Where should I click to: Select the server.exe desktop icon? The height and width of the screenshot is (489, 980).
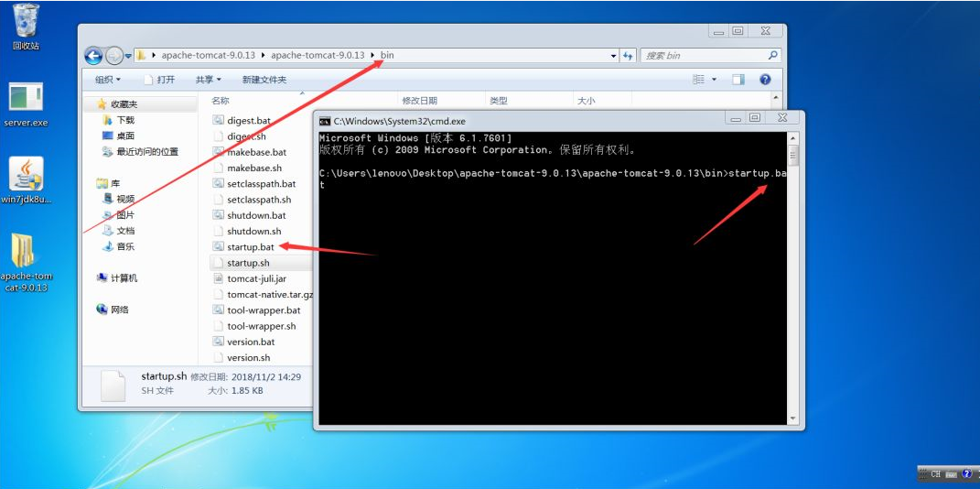point(26,104)
